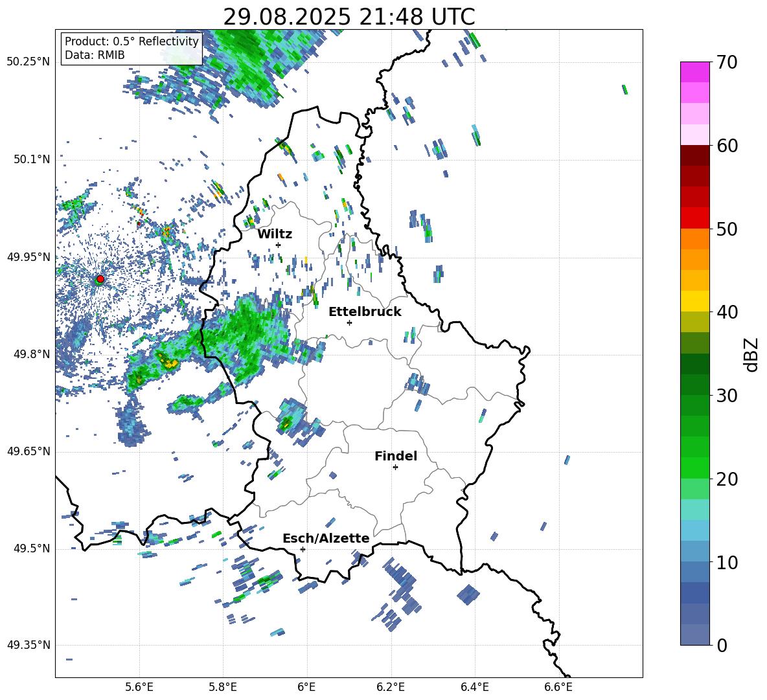This screenshot has height=700, width=767.
Task: Click the 6°E longitude label
Action: (306, 687)
